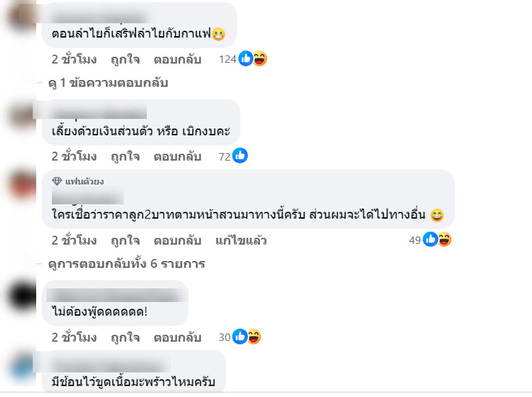Open the 124 reactions count list
This screenshot has width=532, height=397.
(x=227, y=59)
